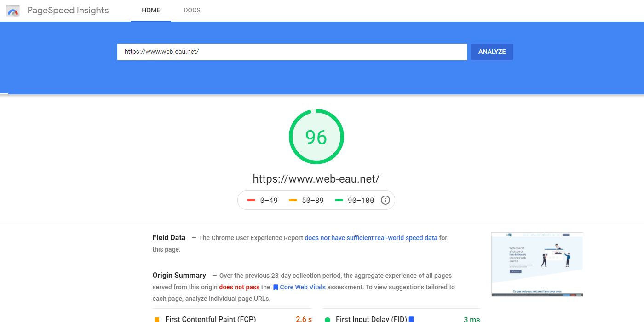The width and height of the screenshot is (644, 322).
Task: Click the orange square First Contentful Paint marker
Action: click(157, 319)
